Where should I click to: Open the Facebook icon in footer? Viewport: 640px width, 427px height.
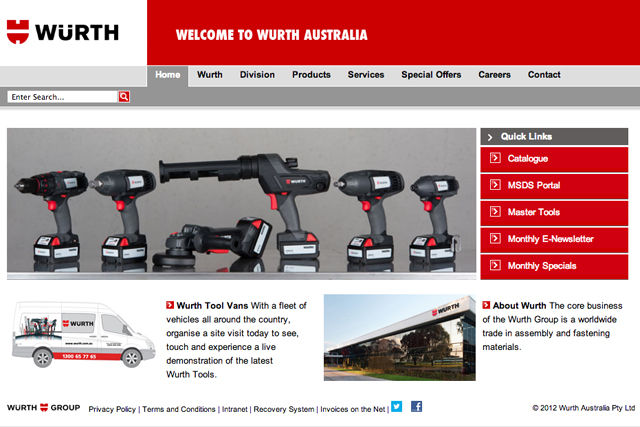[x=416, y=406]
